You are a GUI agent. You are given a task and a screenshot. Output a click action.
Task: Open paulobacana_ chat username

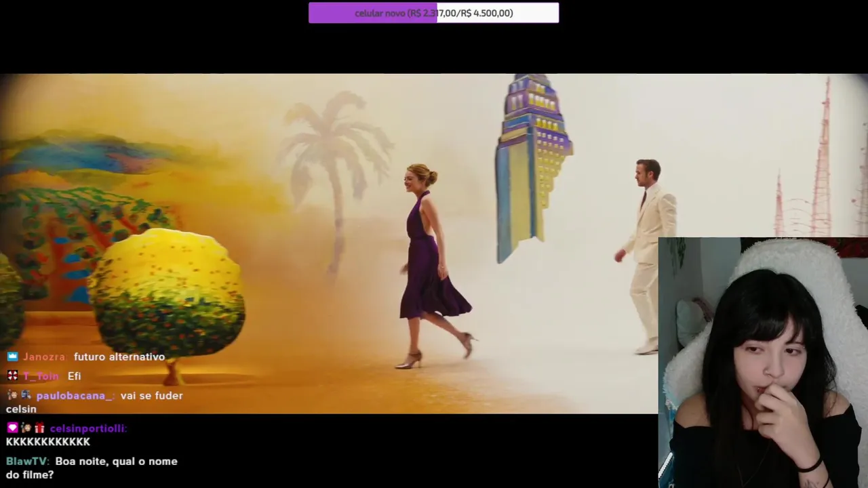pos(75,396)
